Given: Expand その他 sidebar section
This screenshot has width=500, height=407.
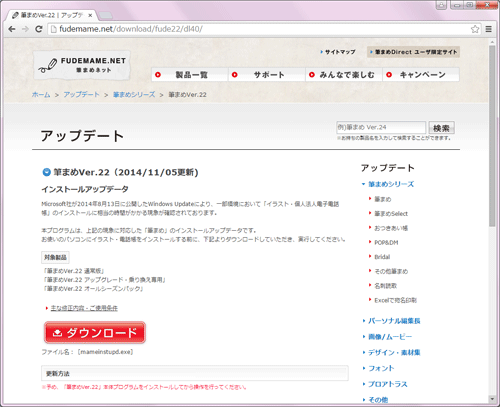Looking at the screenshot, I should [x=378, y=400].
